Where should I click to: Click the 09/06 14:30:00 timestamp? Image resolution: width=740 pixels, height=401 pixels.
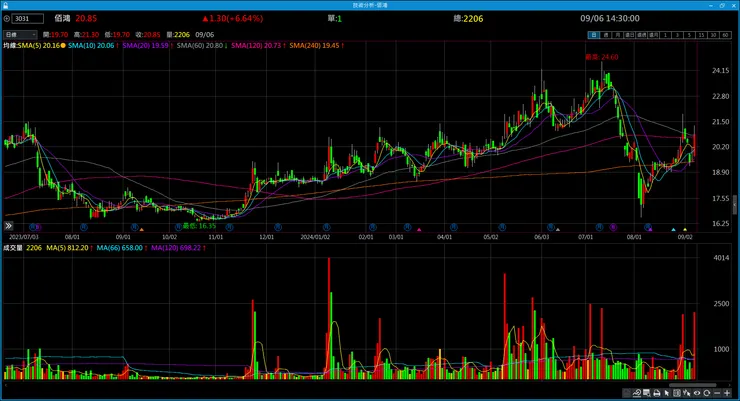[610, 19]
